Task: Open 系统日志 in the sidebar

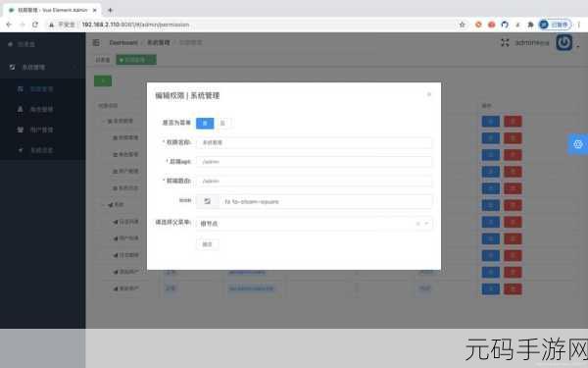Action: (43, 150)
